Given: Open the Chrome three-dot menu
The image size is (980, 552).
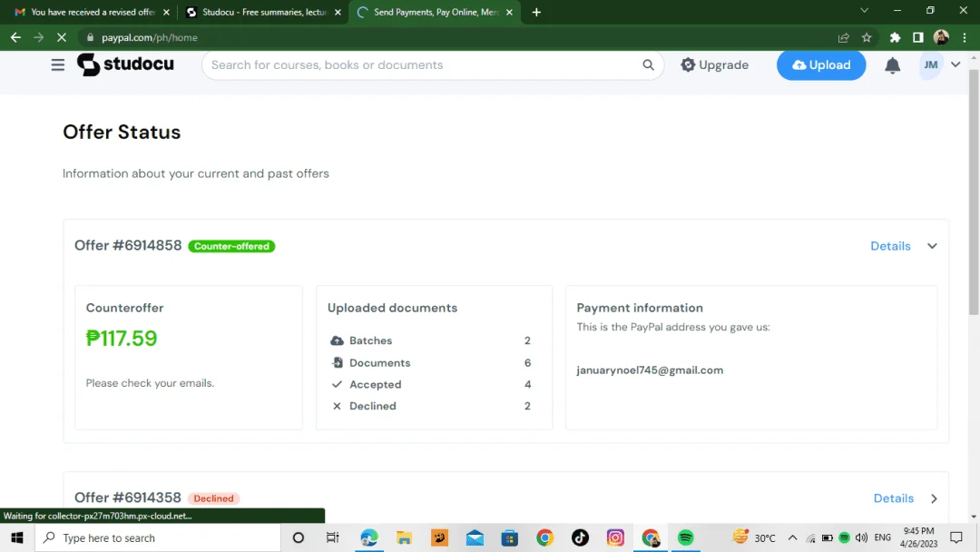Looking at the screenshot, I should pos(965,37).
